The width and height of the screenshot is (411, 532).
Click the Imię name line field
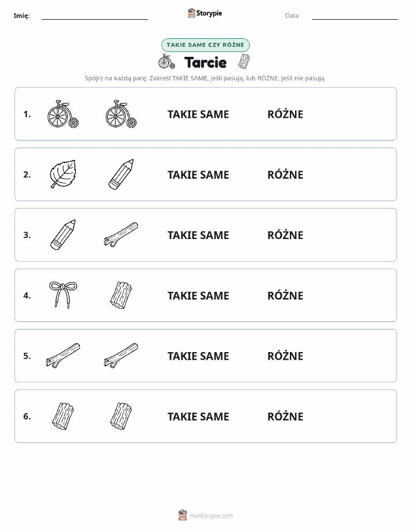point(94,16)
